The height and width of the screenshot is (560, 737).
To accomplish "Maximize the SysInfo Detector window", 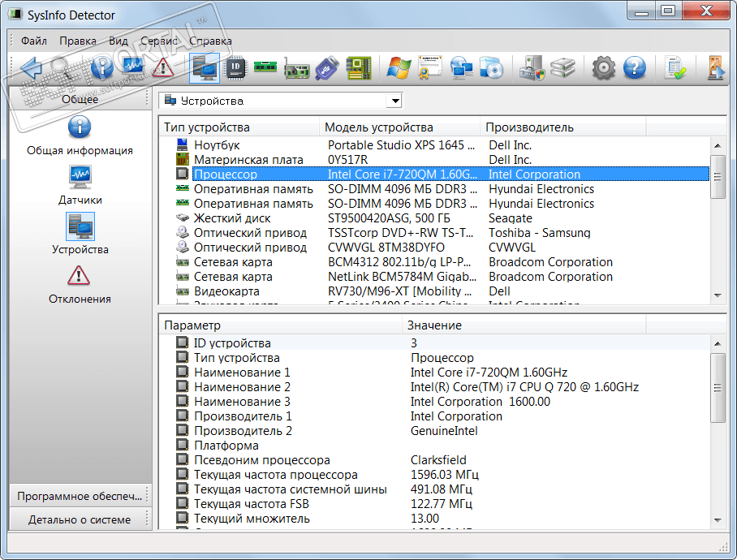I will click(668, 11).
